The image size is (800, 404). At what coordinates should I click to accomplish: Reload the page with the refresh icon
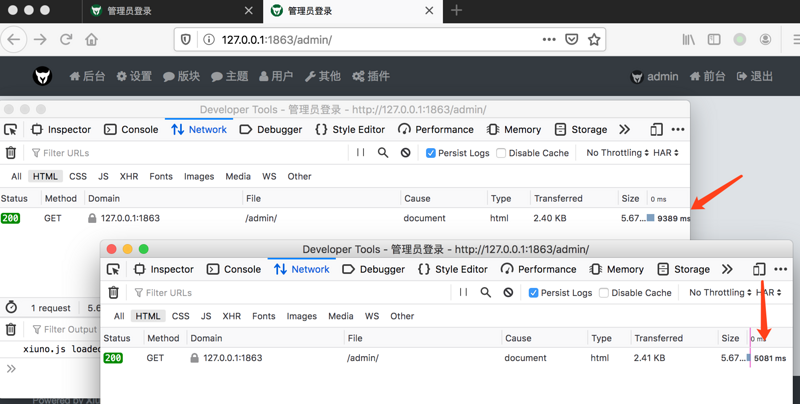pyautogui.click(x=66, y=39)
